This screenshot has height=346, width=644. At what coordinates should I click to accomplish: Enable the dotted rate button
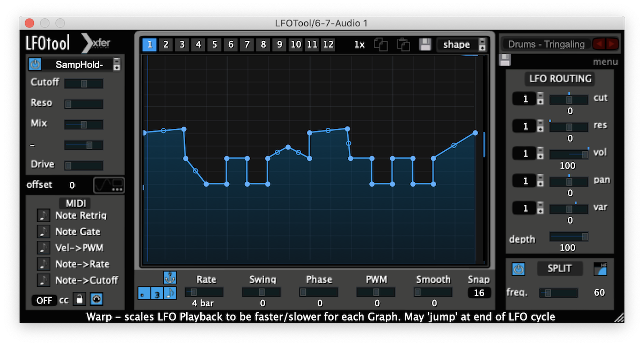click(x=144, y=293)
